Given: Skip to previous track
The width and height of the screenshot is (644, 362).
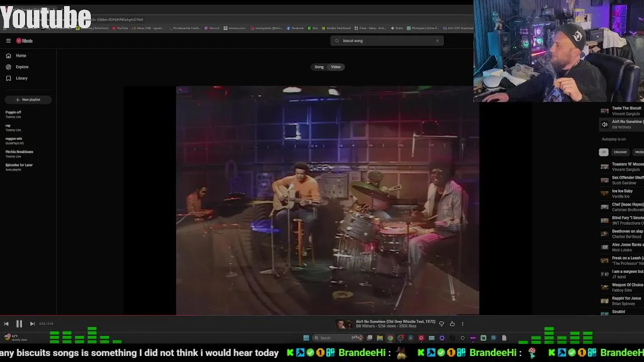Looking at the screenshot, I should pos(6,324).
